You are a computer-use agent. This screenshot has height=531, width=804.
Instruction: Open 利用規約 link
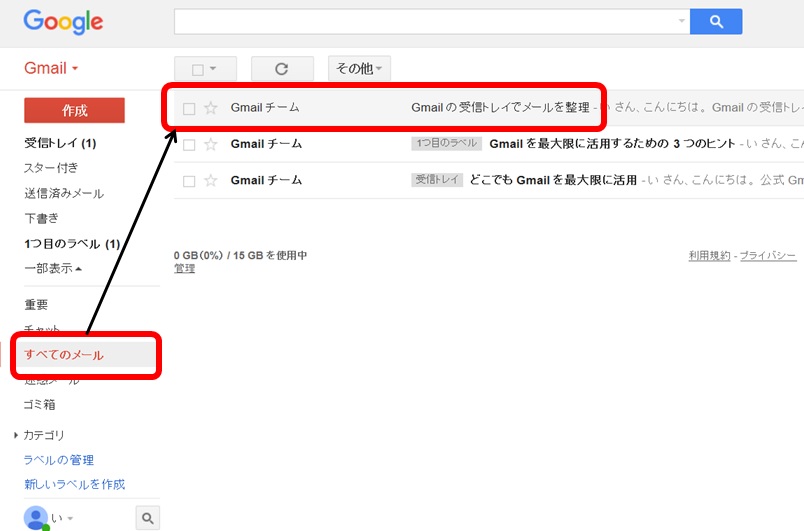709,255
